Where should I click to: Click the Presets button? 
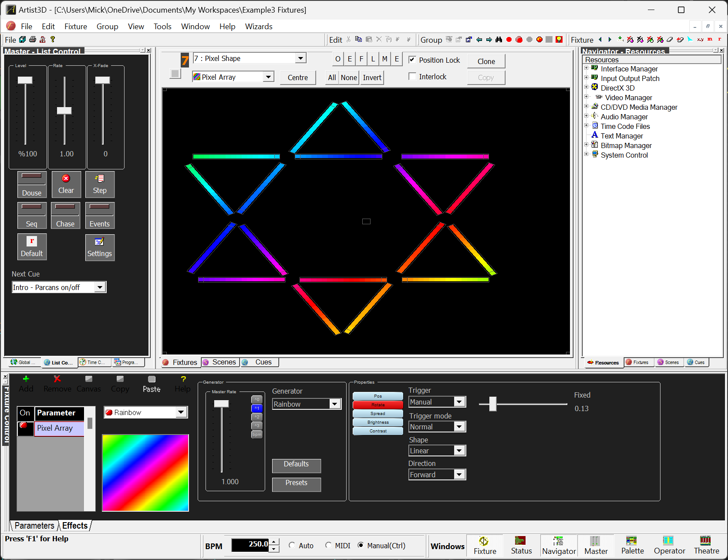pyautogui.click(x=296, y=483)
